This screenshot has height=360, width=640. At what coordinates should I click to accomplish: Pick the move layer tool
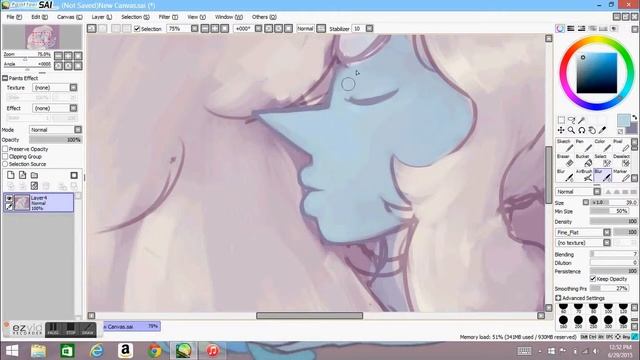[x=561, y=130]
